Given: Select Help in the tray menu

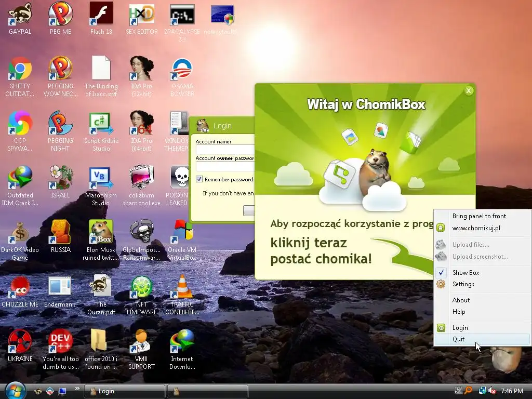Looking at the screenshot, I should (x=482, y=312).
